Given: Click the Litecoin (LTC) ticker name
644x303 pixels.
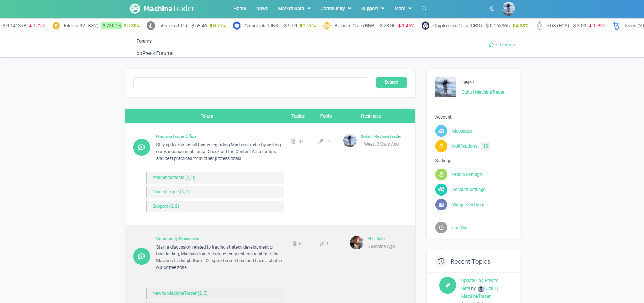Looking at the screenshot, I should pos(173,26).
